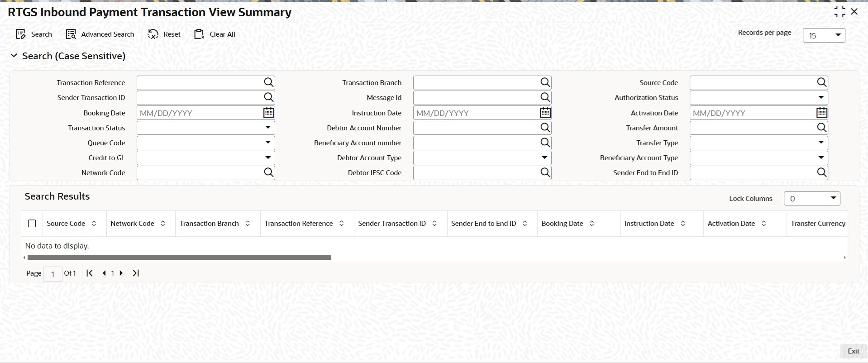Image resolution: width=868 pixels, height=363 pixels.
Task: Go to last page of results
Action: coord(136,273)
